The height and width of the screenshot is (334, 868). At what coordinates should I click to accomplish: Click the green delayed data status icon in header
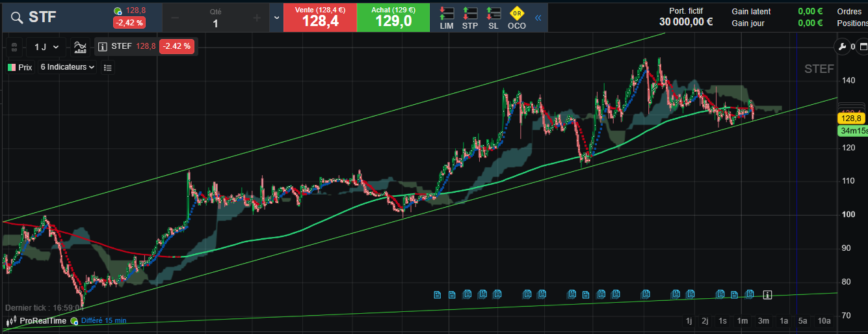pyautogui.click(x=117, y=11)
